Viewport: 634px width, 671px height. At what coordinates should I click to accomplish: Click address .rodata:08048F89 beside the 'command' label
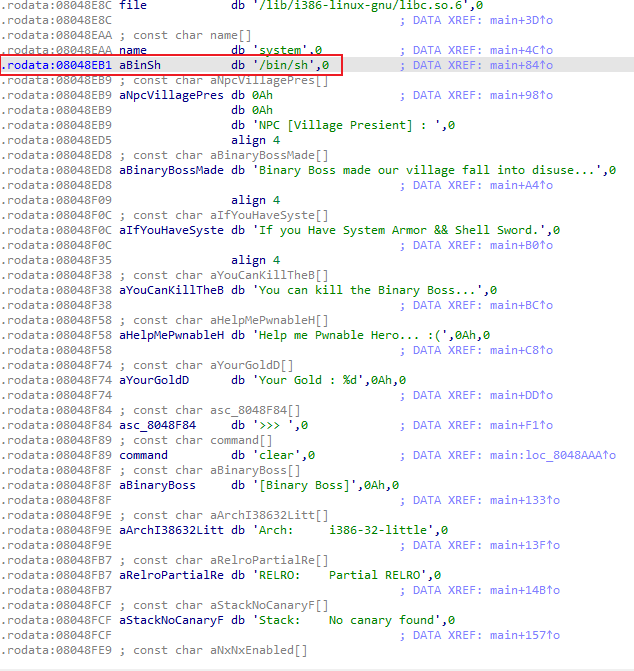(56, 454)
